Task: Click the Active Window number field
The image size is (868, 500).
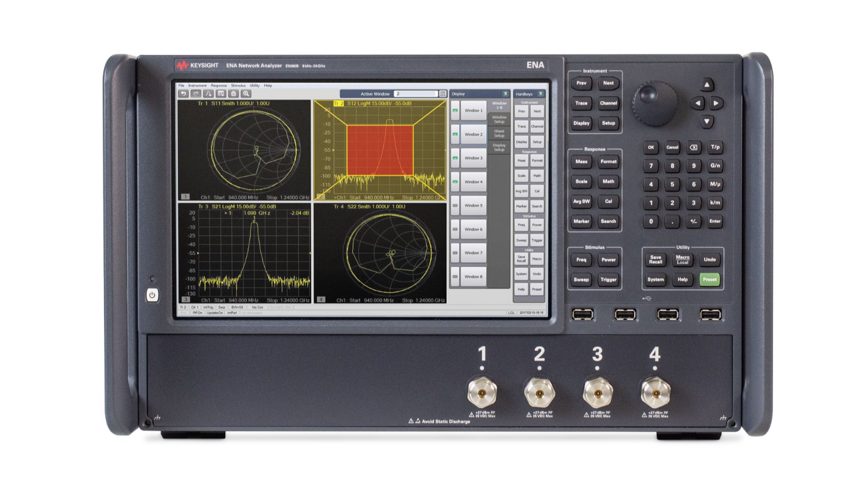Action: point(415,94)
